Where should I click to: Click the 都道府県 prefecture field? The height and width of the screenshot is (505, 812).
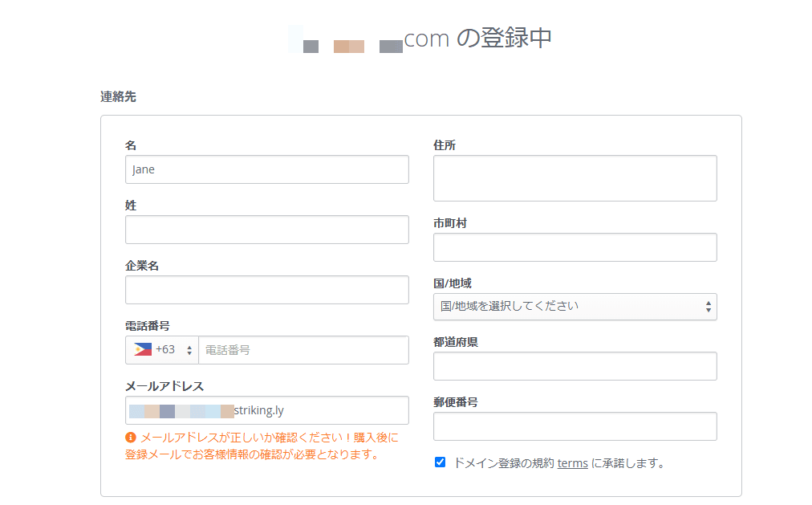(574, 366)
